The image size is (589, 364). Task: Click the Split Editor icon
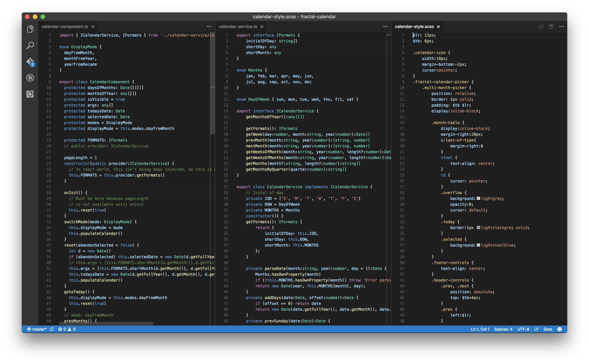(551, 27)
